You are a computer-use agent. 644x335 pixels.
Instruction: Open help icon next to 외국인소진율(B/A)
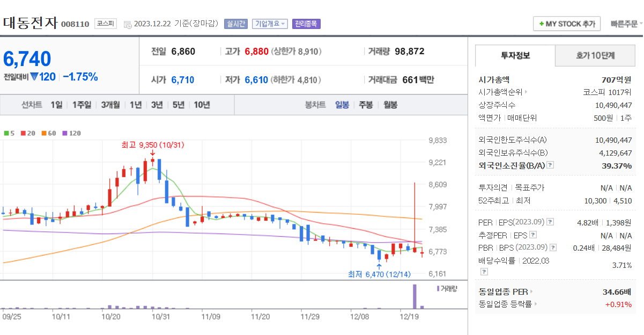[550, 165]
